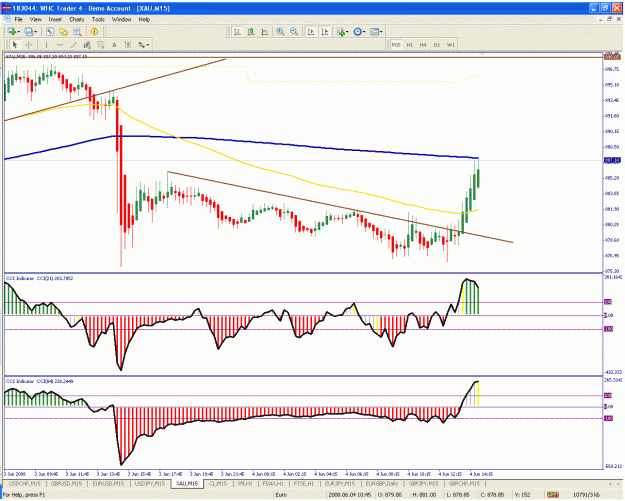Select the horizontal line tool
The height and width of the screenshot is (501, 625).
click(60, 45)
